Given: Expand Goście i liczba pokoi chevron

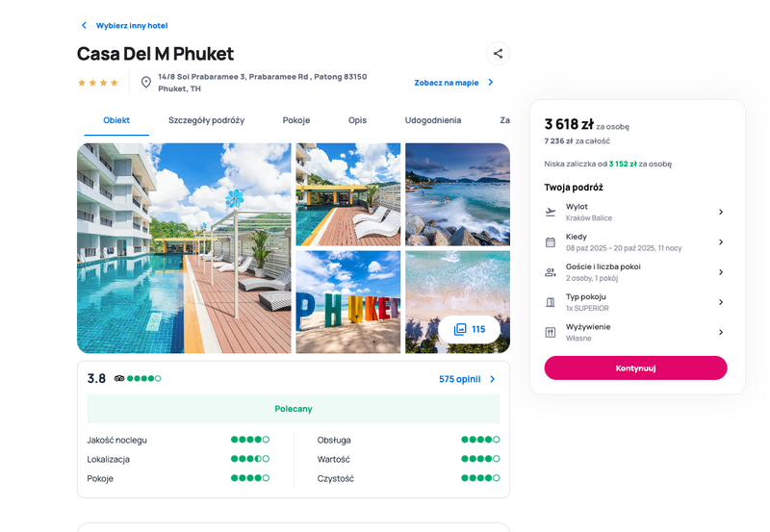Looking at the screenshot, I should pos(721,272).
